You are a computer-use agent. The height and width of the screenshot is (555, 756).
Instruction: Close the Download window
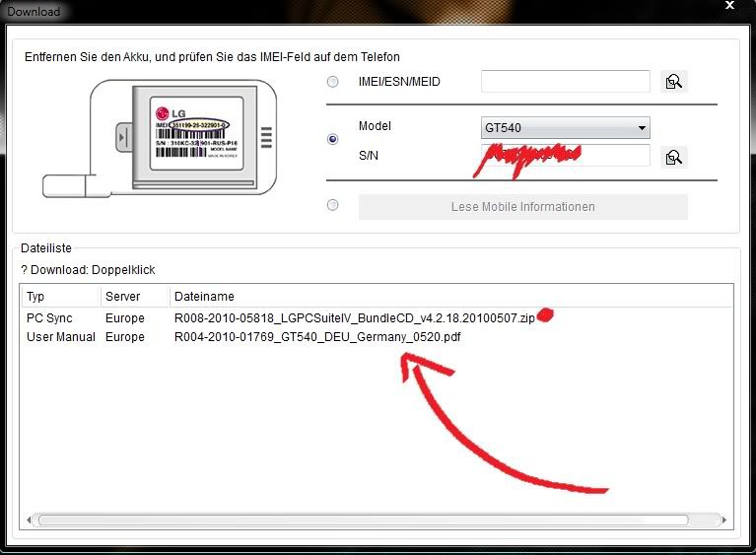point(730,5)
